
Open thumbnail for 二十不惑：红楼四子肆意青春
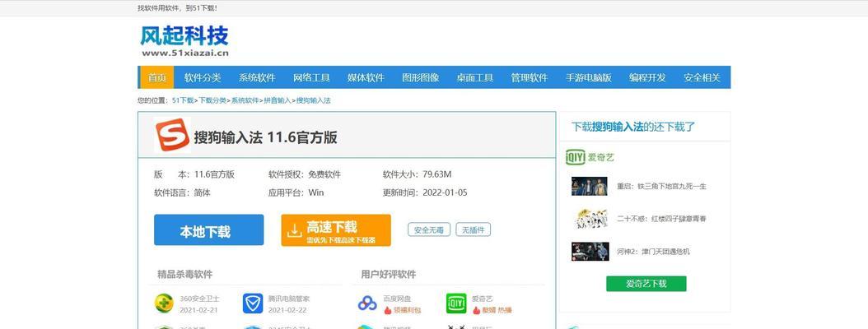click(x=589, y=219)
